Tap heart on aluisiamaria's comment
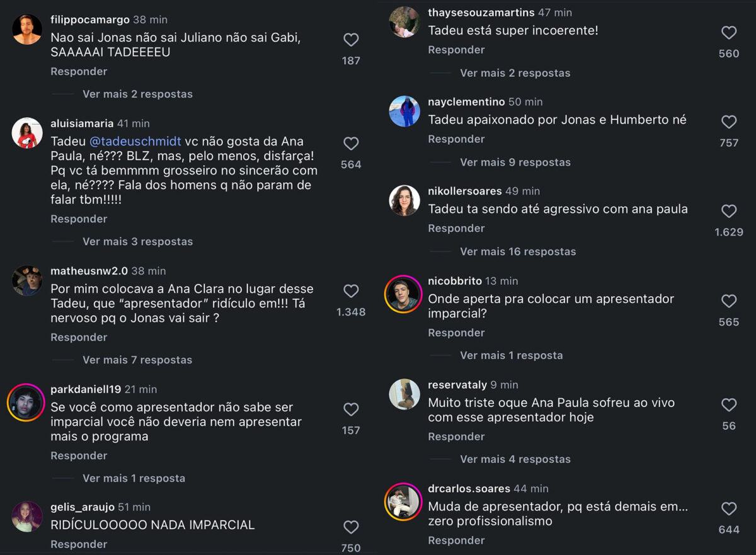This screenshot has height=555, width=756. pyautogui.click(x=351, y=144)
